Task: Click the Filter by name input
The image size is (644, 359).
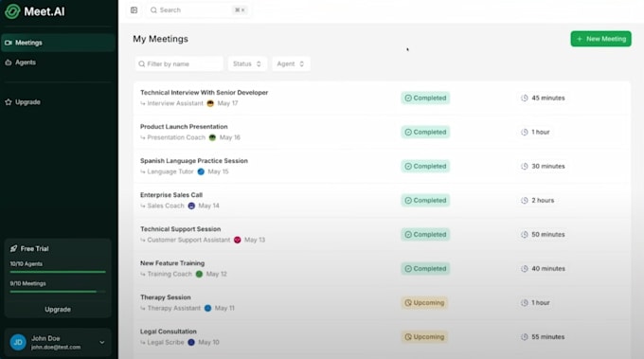Action: (179, 64)
